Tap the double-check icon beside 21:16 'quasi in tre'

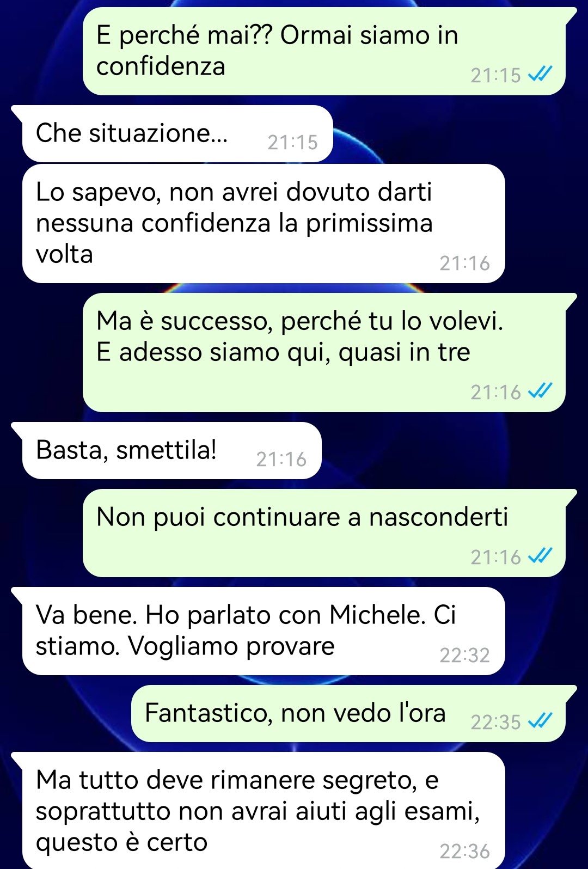click(541, 390)
